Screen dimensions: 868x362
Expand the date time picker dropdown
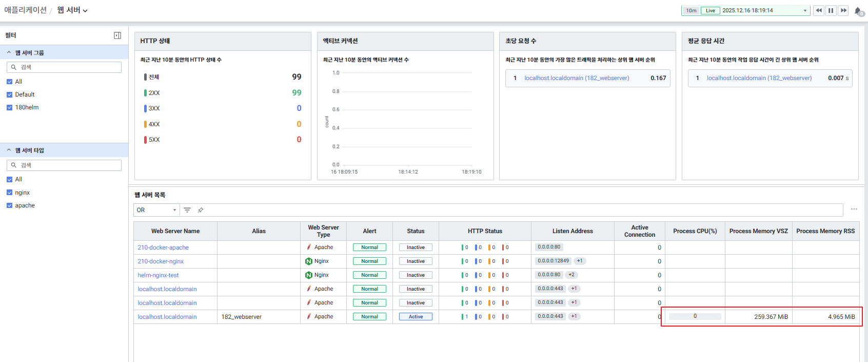805,11
